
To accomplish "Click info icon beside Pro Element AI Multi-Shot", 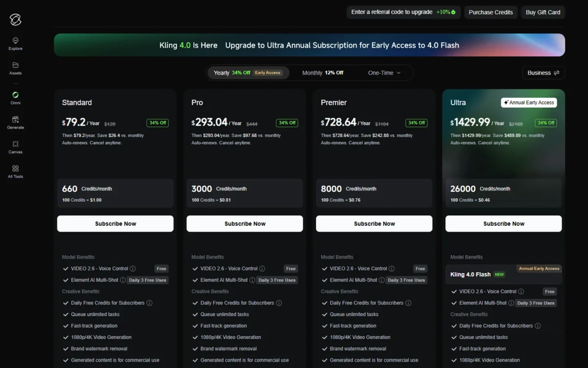I will point(252,280).
